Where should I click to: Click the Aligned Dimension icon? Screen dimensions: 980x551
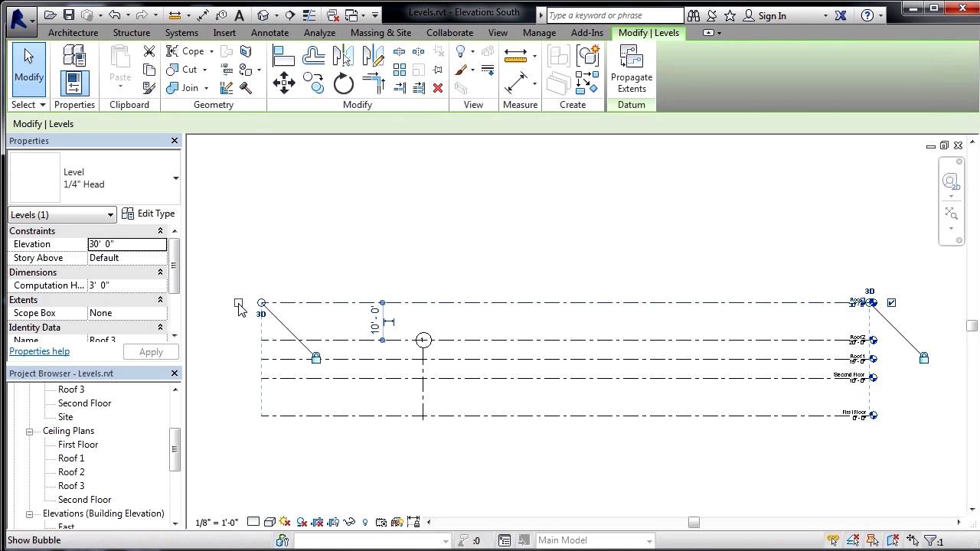515,83
